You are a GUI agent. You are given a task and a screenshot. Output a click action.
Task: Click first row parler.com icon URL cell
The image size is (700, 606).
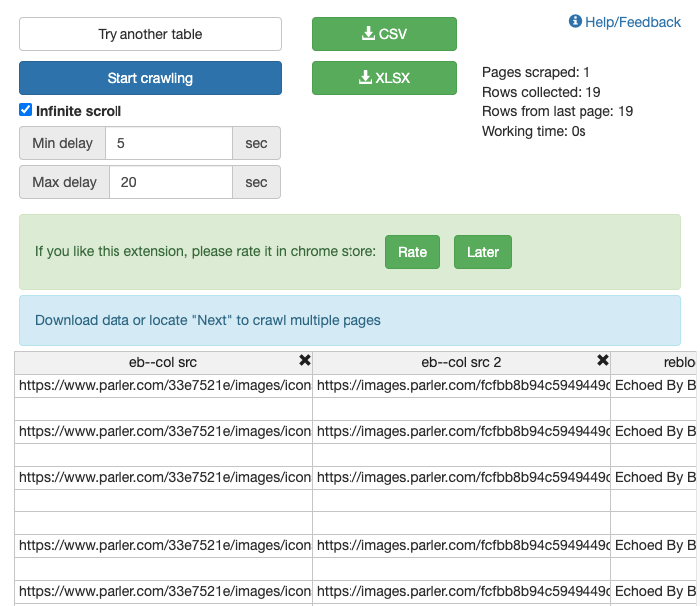click(164, 385)
